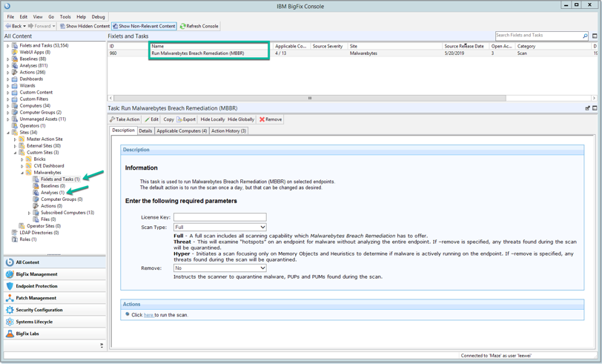Screen dimensions: 602x364
Task: Switch to the Details tab
Action: tap(145, 131)
